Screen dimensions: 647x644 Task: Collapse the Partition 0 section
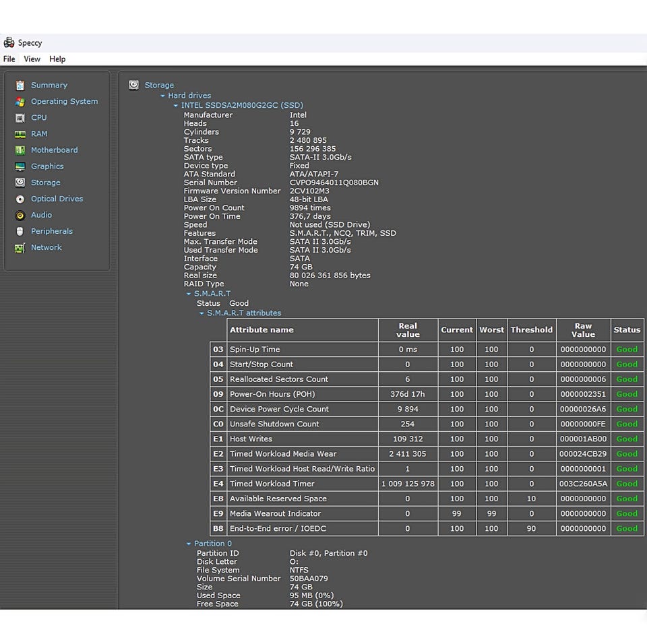(189, 544)
